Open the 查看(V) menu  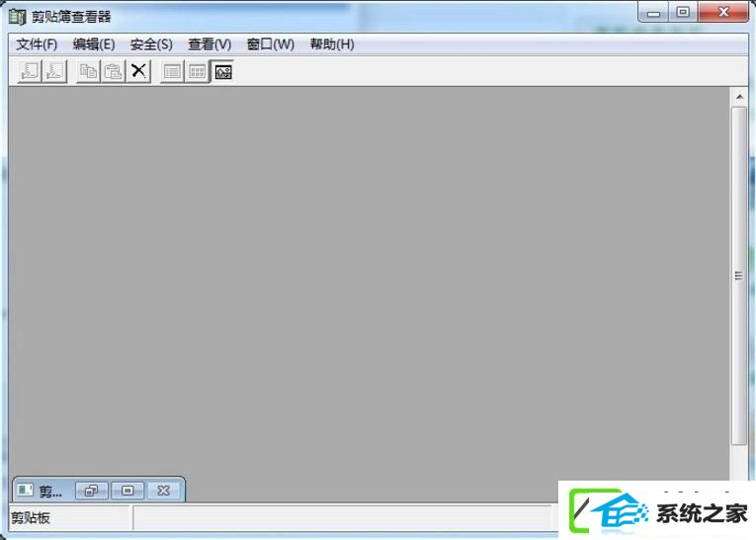[x=210, y=45]
